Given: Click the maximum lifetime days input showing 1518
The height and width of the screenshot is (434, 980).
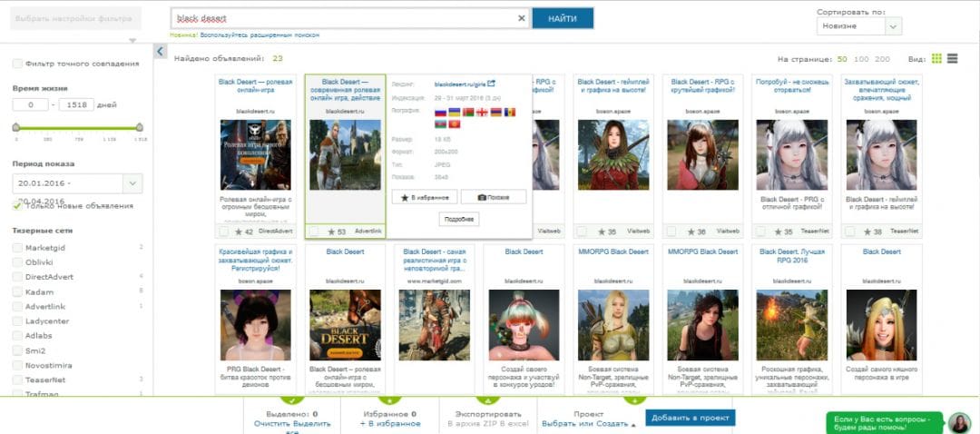Looking at the screenshot, I should click(76, 104).
